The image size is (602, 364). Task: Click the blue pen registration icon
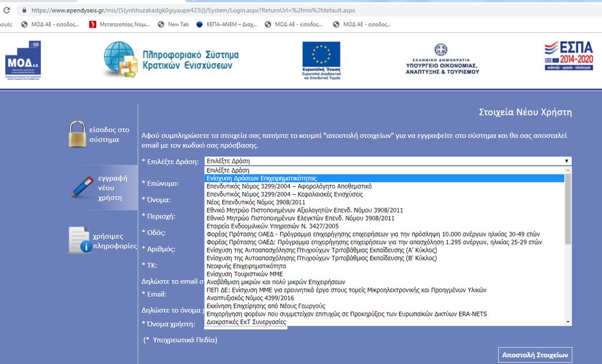pyautogui.click(x=82, y=187)
